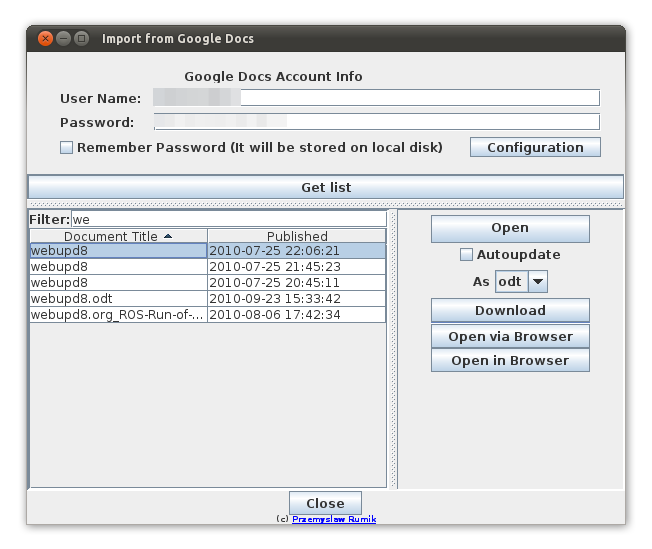Select webupd8 row published 21:45:23
This screenshot has height=549, width=652.
(208, 267)
